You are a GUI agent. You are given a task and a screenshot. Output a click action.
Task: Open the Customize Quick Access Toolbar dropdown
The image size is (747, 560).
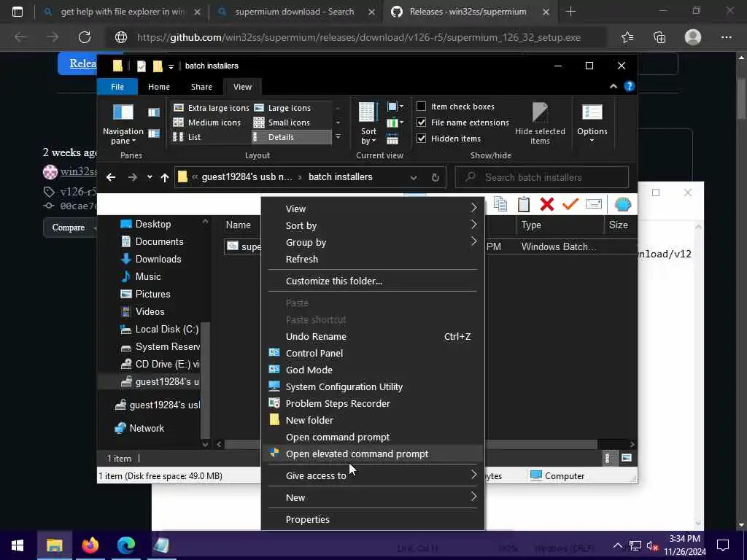171,66
